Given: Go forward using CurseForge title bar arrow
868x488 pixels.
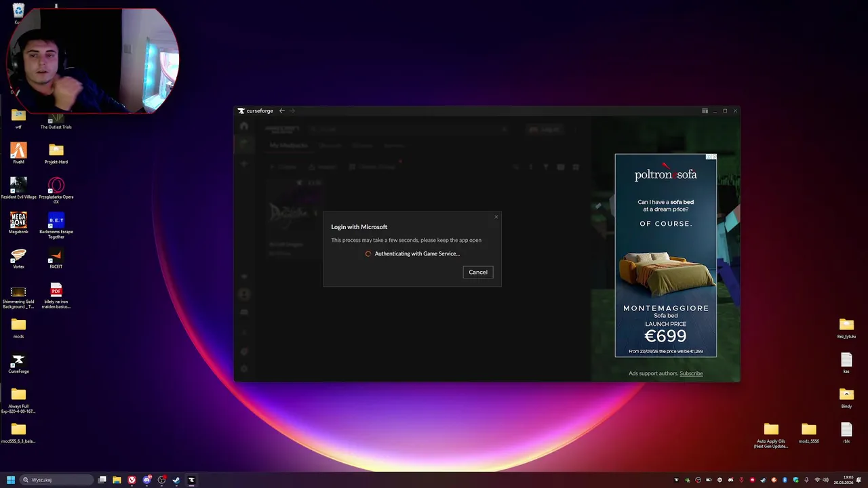Looking at the screenshot, I should (x=292, y=110).
